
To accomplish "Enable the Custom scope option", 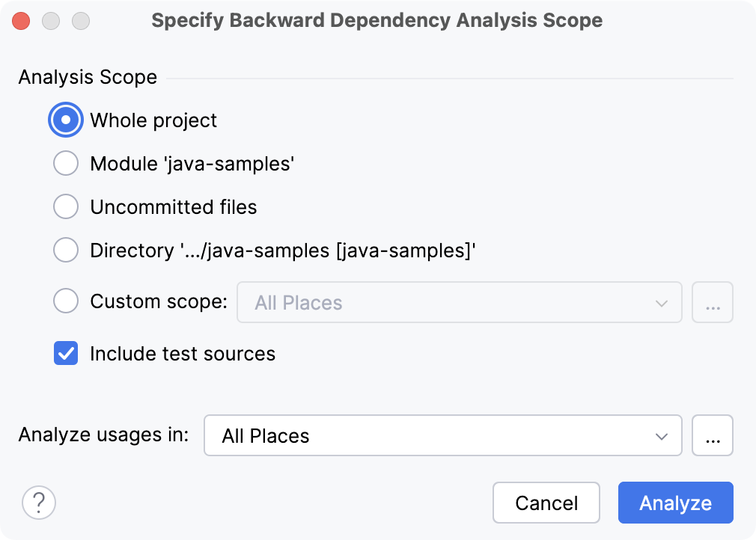I will click(66, 301).
